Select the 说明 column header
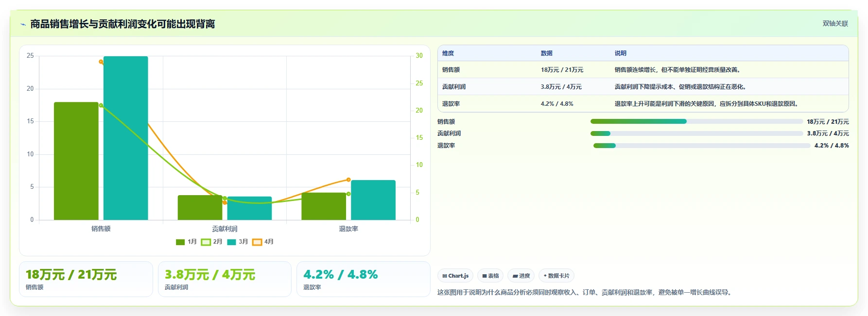This screenshot has width=868, height=316. [x=621, y=53]
